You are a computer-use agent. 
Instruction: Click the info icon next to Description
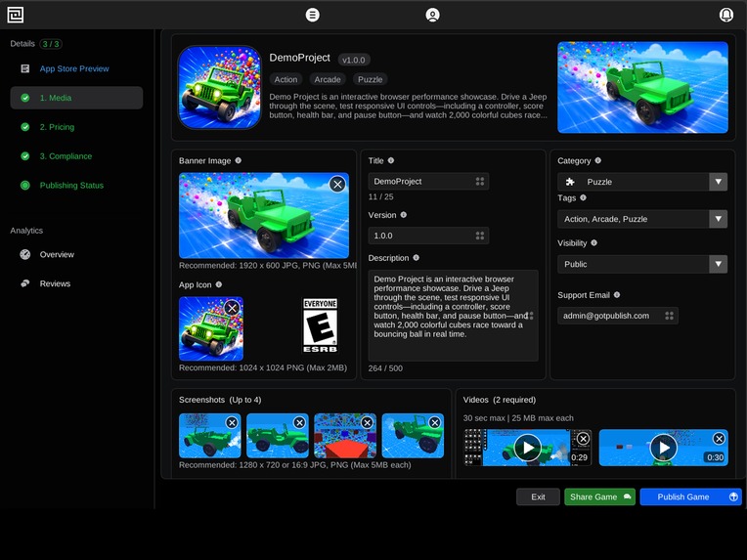click(x=416, y=258)
